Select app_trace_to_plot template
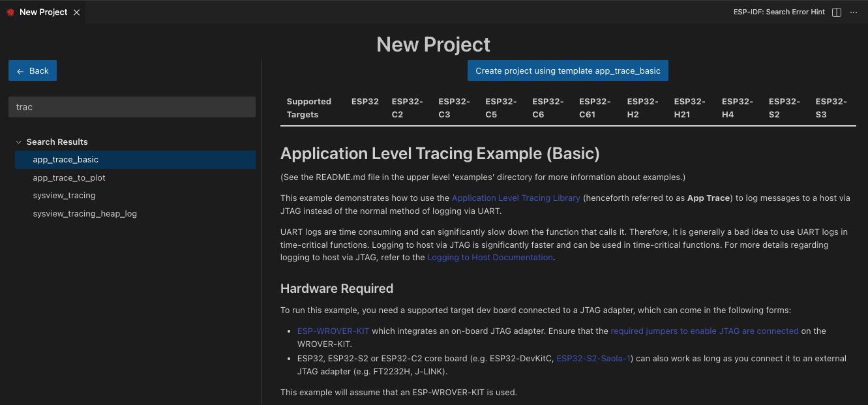868x405 pixels. click(69, 177)
